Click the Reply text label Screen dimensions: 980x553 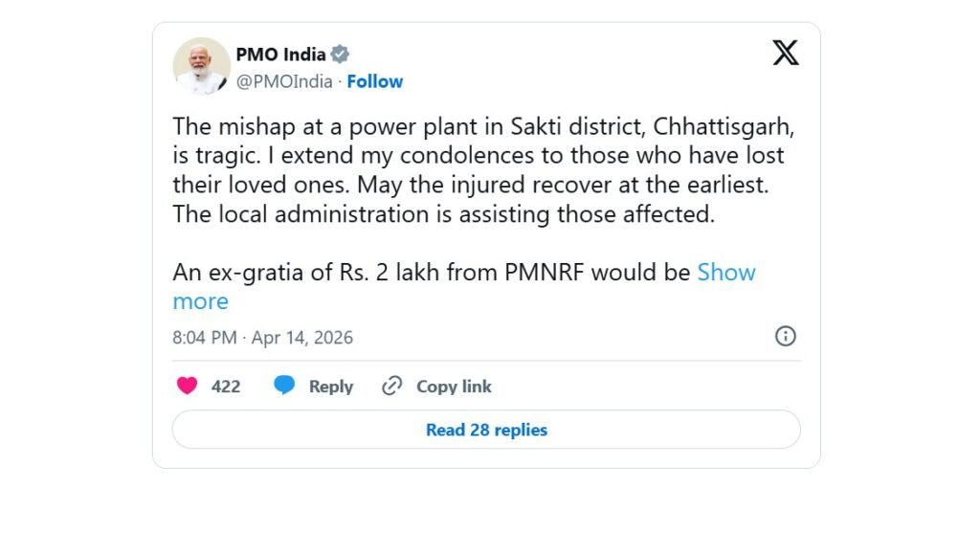(x=329, y=386)
